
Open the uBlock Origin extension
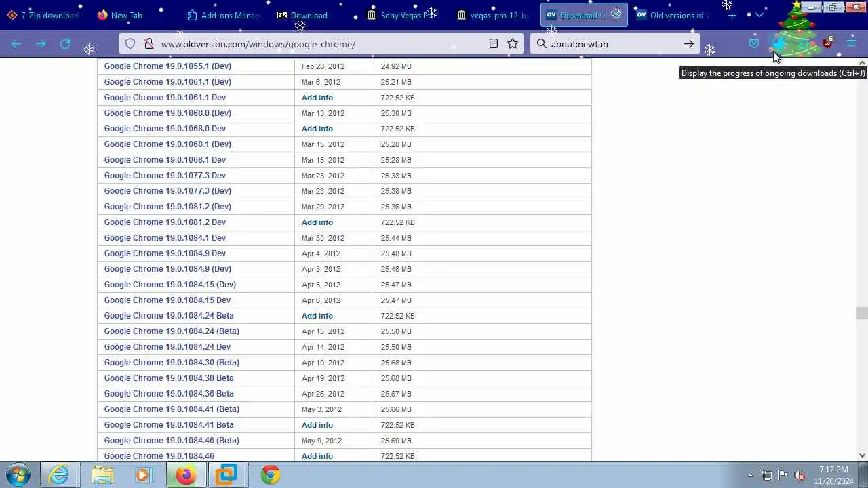click(x=827, y=44)
